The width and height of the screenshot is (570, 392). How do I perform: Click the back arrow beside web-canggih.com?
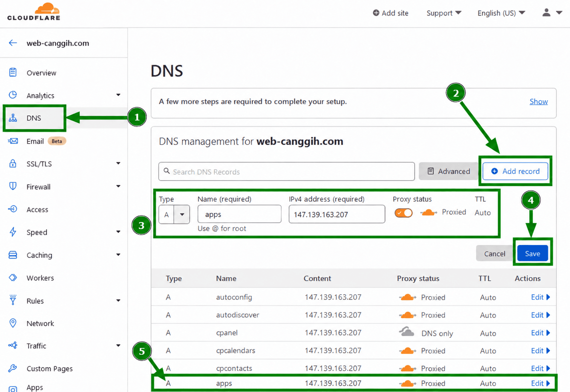pos(13,43)
